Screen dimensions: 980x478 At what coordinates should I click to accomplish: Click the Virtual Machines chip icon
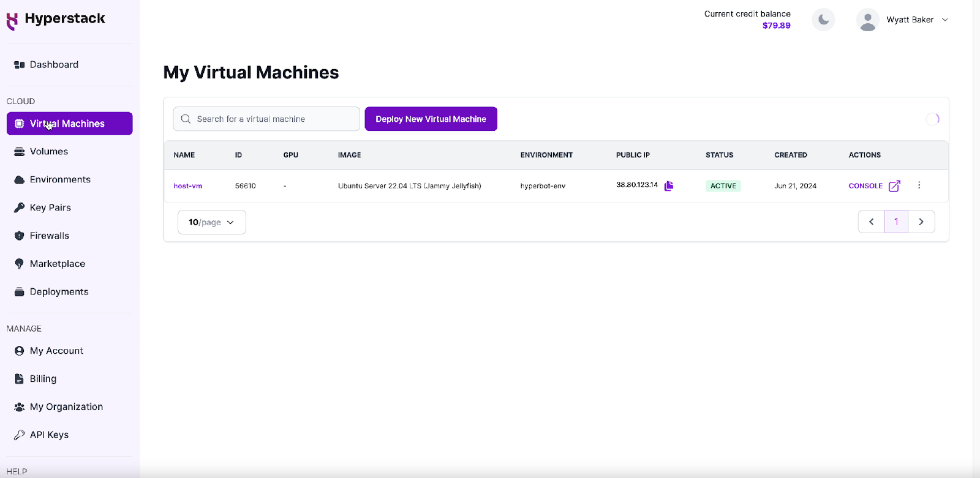pos(19,124)
